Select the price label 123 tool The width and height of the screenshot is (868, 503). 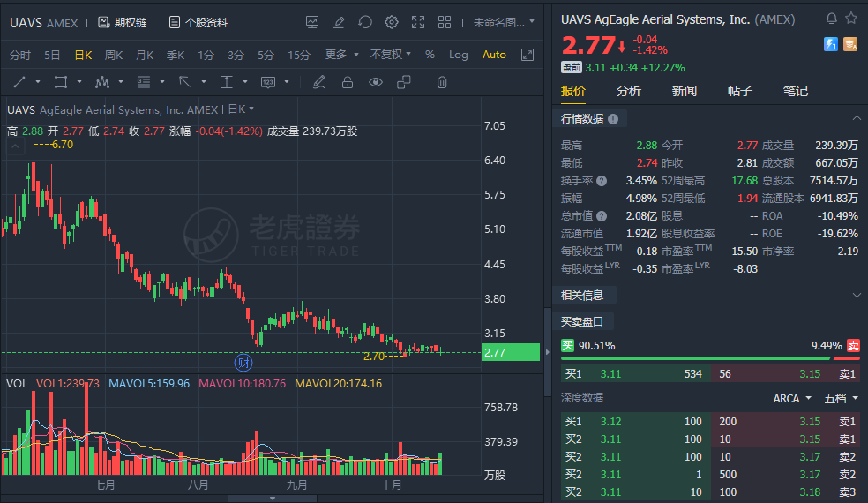tap(268, 83)
